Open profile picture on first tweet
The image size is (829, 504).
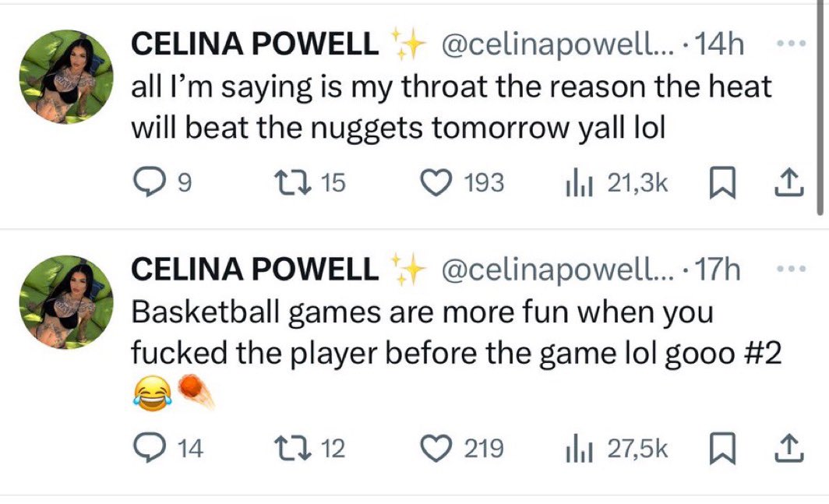[66, 76]
